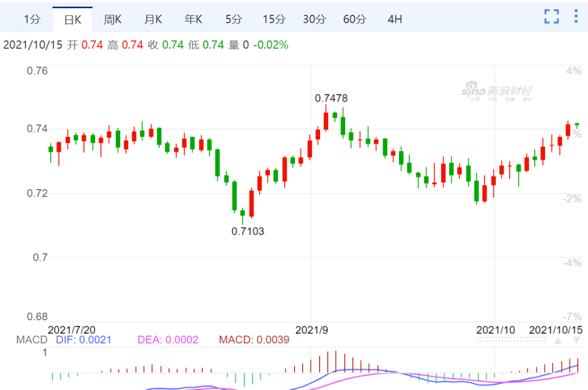Click the 2021/10/15 date in header
The height and width of the screenshot is (390, 588).
[33, 45]
